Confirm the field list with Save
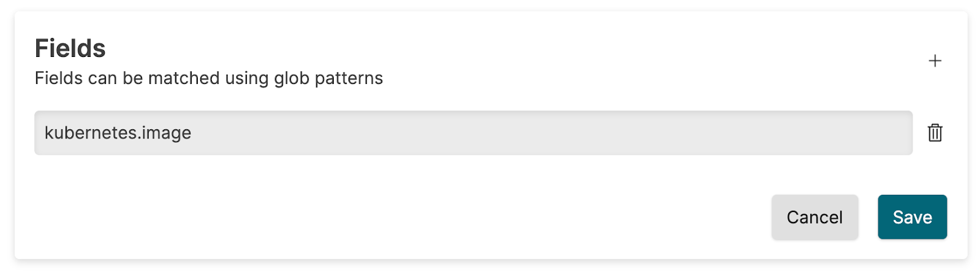980x272 pixels. click(912, 217)
